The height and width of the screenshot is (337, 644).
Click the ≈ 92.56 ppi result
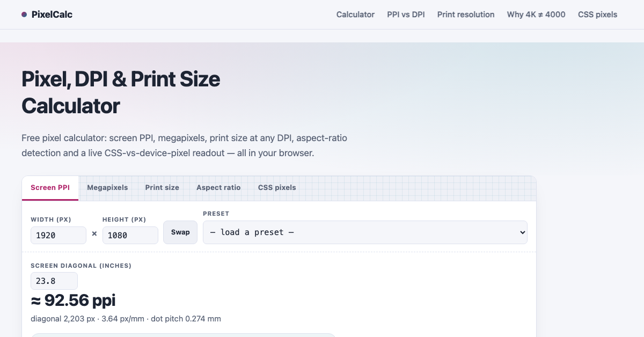tap(73, 301)
